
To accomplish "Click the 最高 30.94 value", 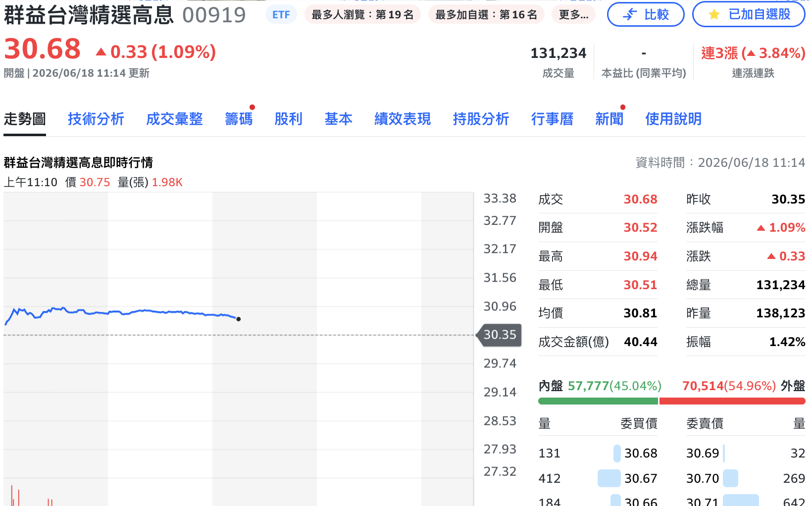I will tap(640, 256).
